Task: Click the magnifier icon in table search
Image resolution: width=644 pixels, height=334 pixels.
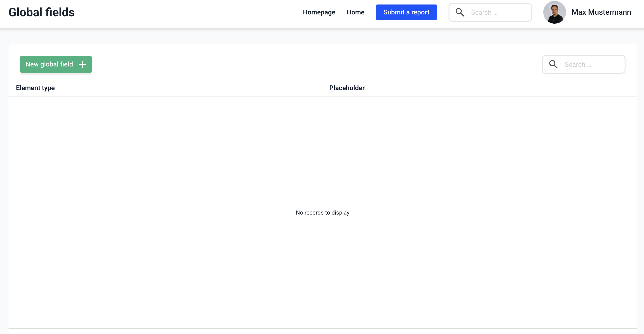Action: (553, 64)
